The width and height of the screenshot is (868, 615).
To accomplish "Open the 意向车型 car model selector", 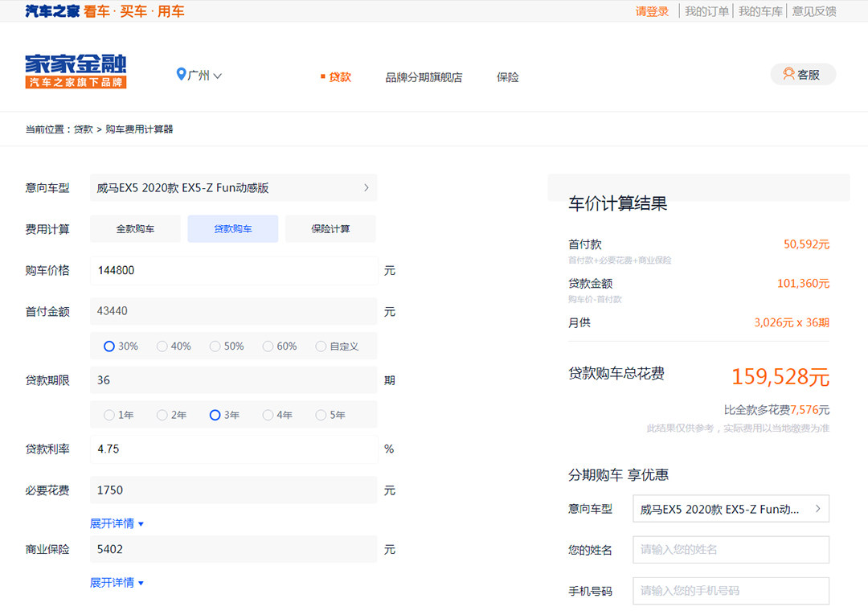I will coord(233,188).
